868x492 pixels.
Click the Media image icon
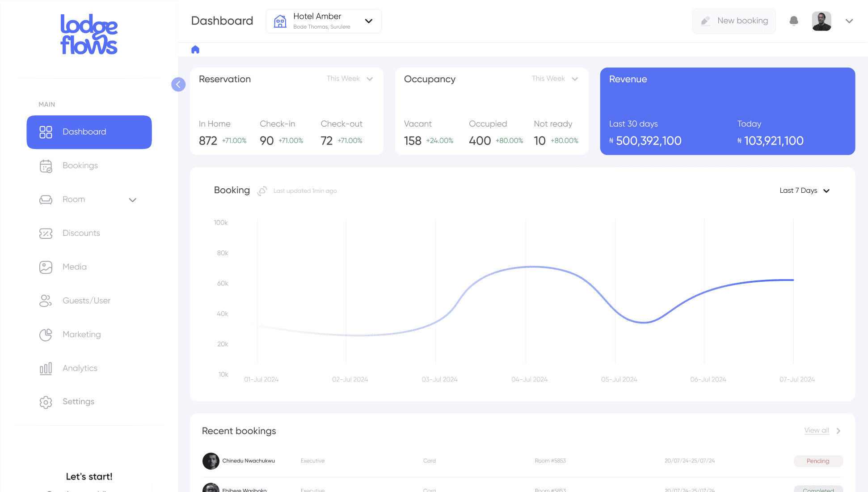click(x=46, y=267)
